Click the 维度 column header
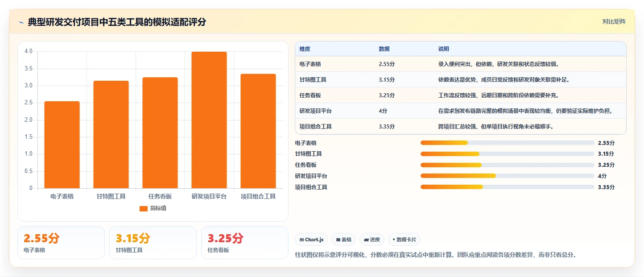The image size is (644, 277). click(x=305, y=49)
